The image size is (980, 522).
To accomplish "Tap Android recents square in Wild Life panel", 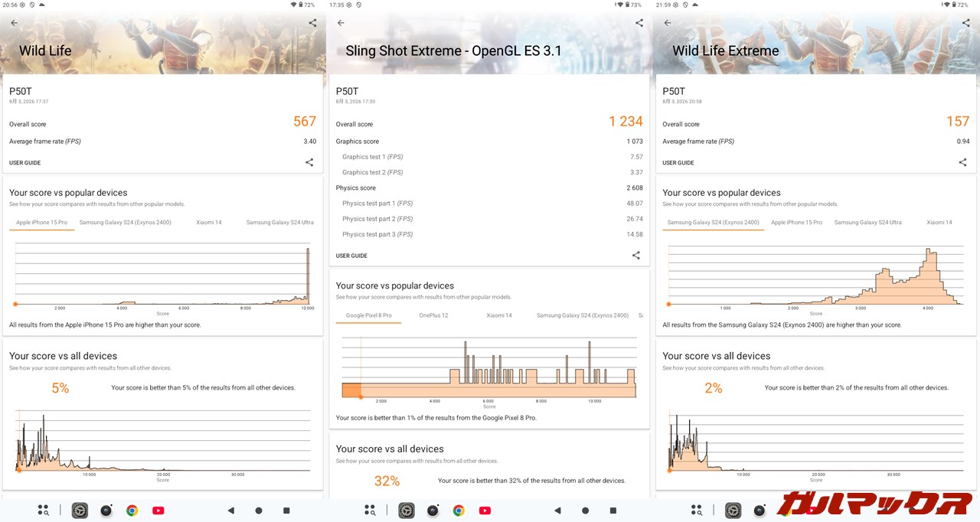I will pos(286,511).
